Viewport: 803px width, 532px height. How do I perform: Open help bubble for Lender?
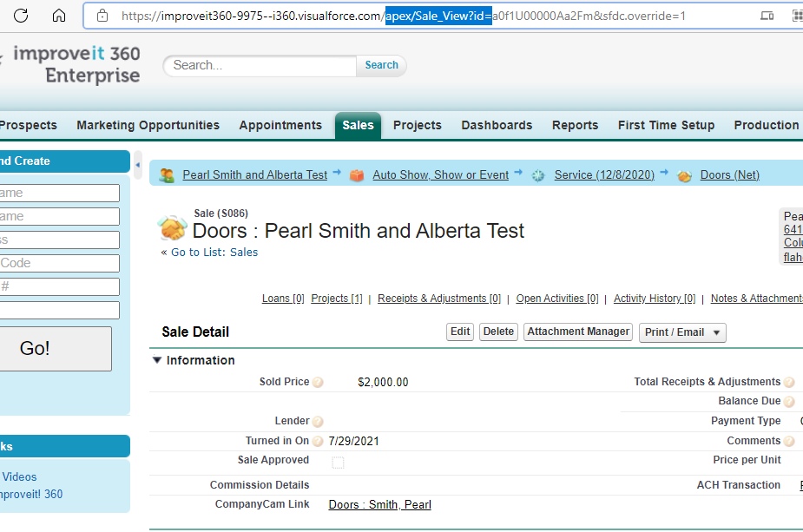tap(318, 422)
